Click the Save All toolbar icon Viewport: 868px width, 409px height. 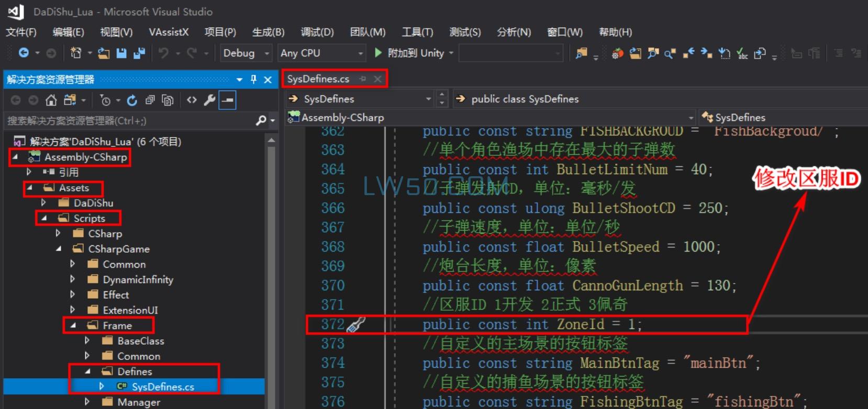(139, 53)
